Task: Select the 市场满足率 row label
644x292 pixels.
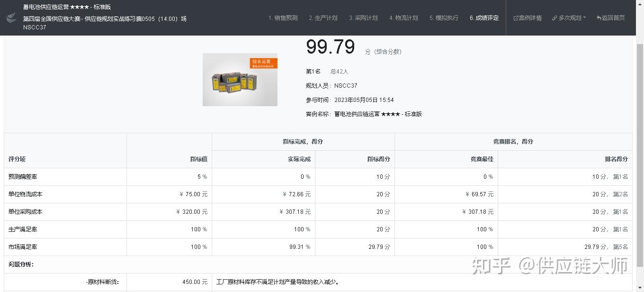Action: point(23,247)
